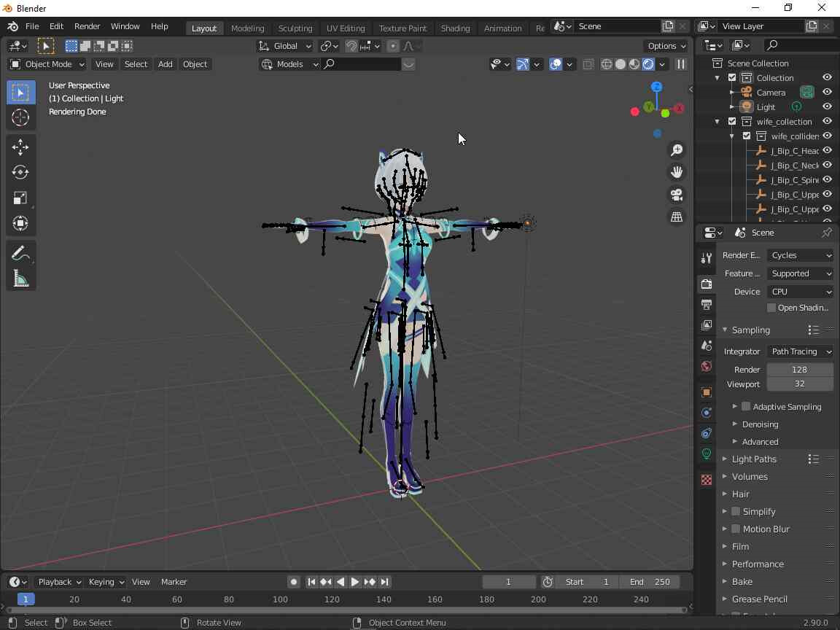
Task: Open the Texture properties checker icon
Action: (707, 480)
